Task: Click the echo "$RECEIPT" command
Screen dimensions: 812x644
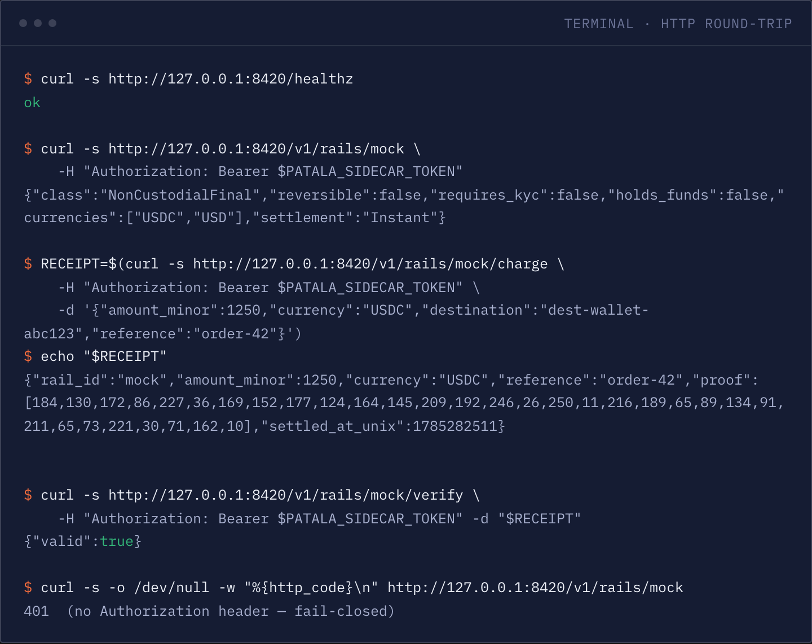Action: [x=95, y=356]
